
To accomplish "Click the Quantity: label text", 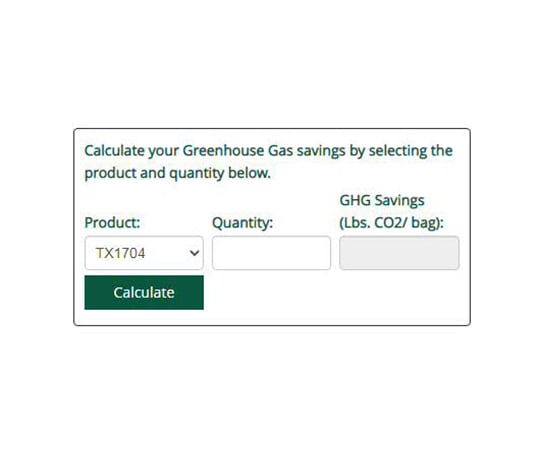I will [x=242, y=223].
